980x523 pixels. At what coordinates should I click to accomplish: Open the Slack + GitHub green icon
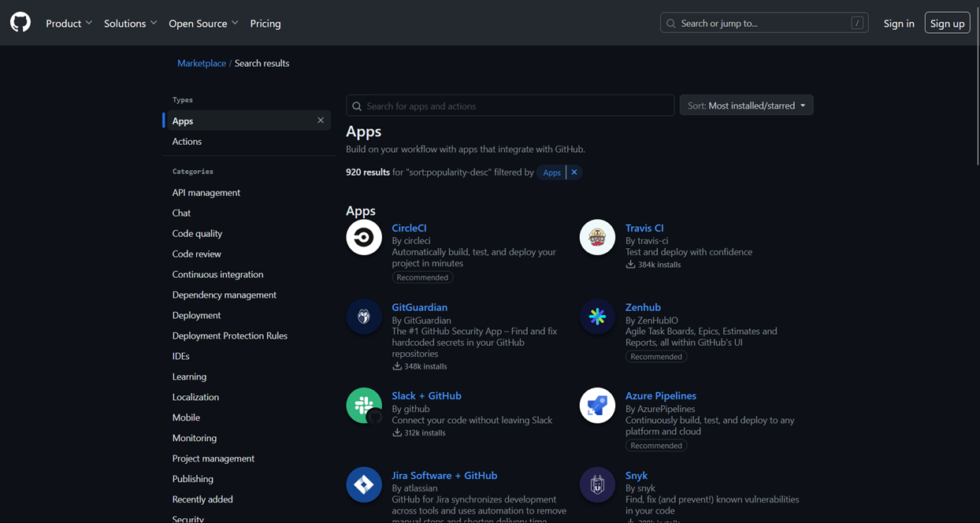[x=363, y=405]
